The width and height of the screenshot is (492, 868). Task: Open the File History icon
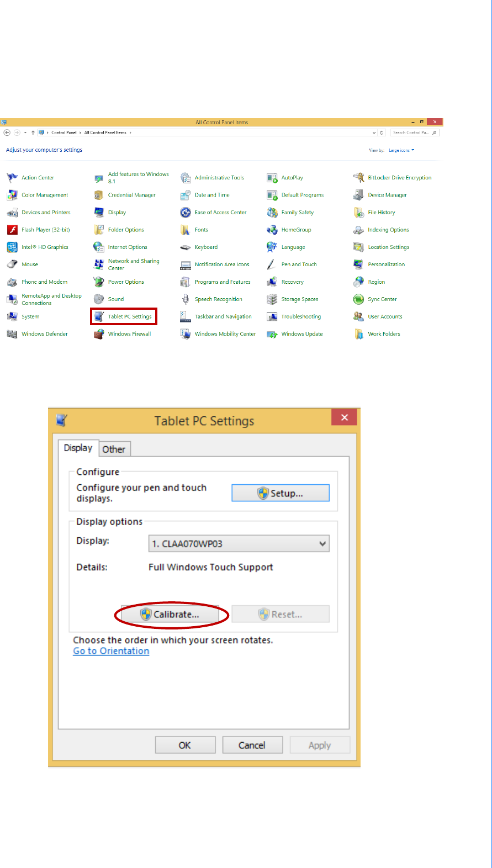(358, 213)
